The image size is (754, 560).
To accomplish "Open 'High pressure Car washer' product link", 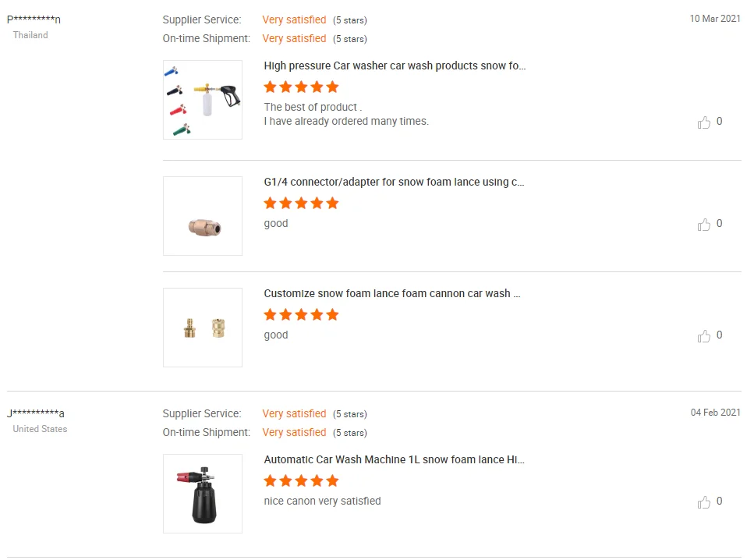I will [x=395, y=66].
